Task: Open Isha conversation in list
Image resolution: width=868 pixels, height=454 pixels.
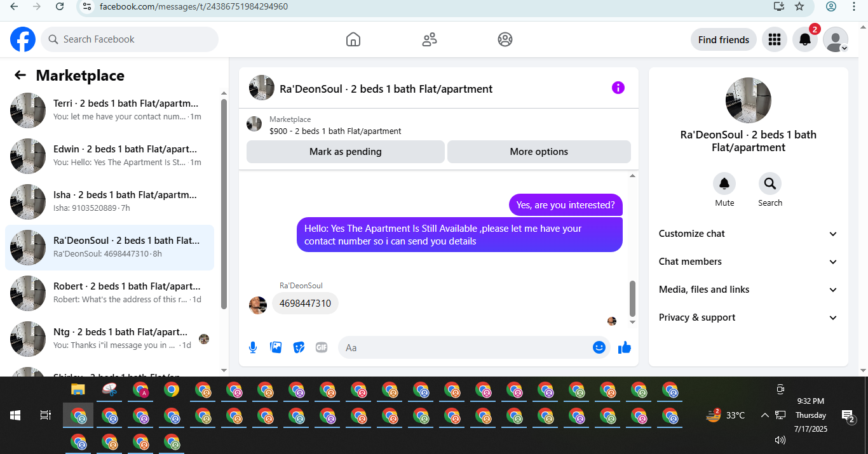Action: click(x=109, y=202)
